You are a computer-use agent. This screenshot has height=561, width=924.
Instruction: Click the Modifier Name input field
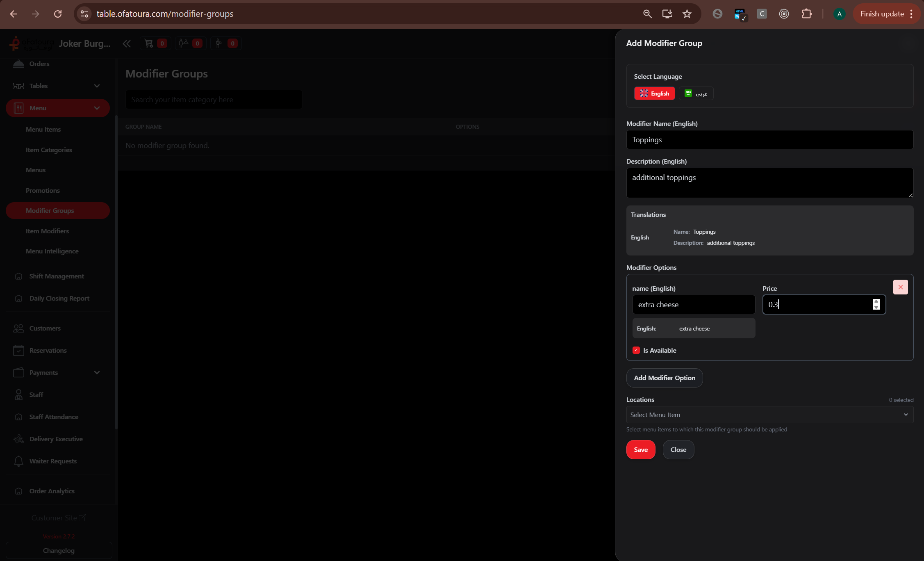point(769,140)
